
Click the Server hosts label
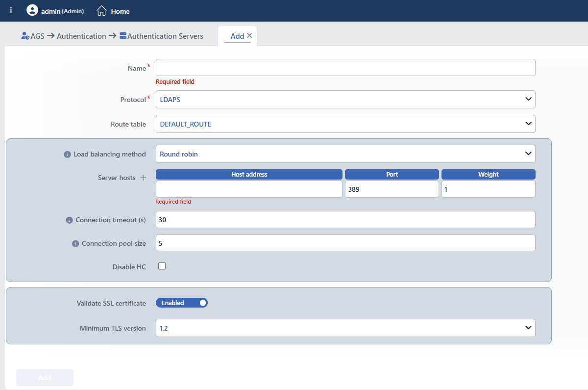point(117,178)
